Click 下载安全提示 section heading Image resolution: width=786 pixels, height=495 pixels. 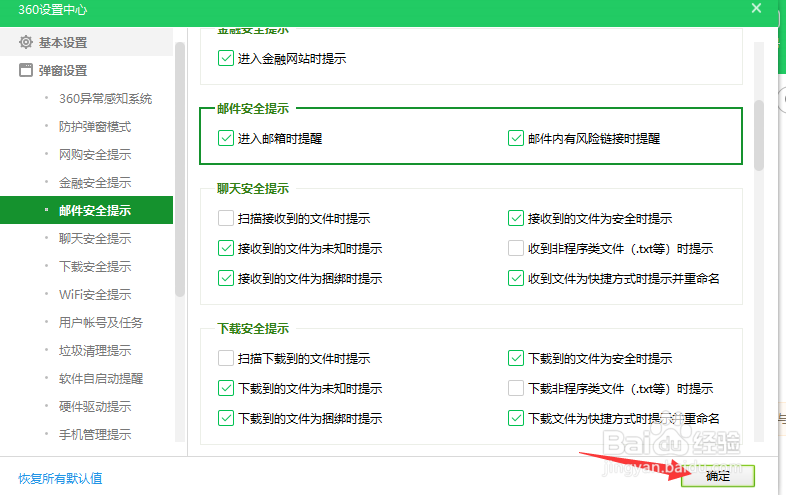253,328
